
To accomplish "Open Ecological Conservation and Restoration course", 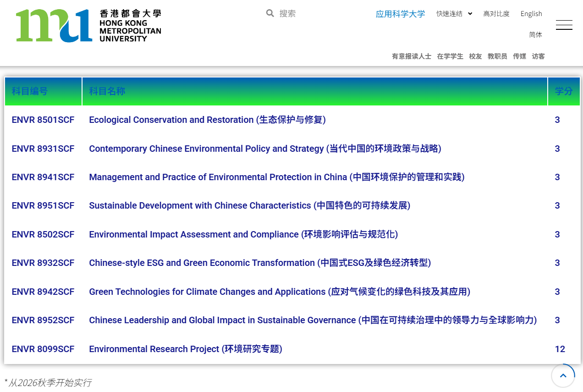I will coord(207,120).
